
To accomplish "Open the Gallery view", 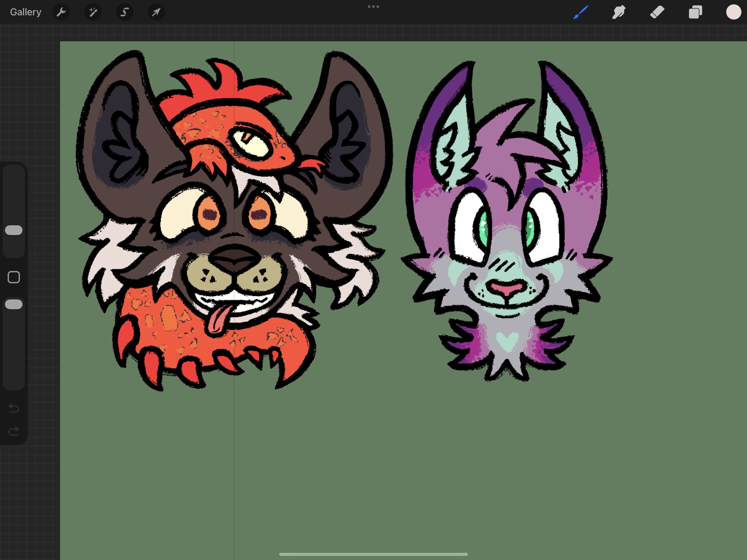I will 25,12.
